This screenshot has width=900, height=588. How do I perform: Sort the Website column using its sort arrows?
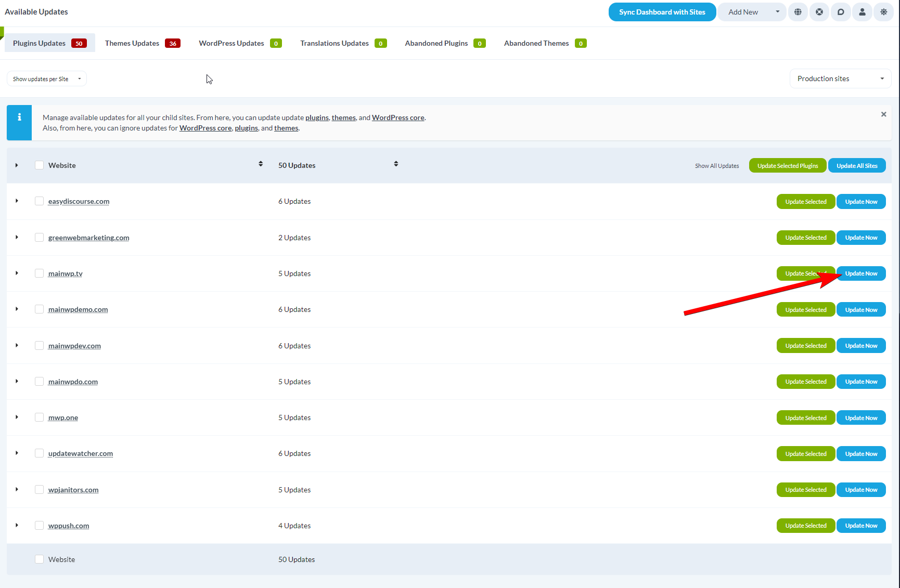pos(260,163)
